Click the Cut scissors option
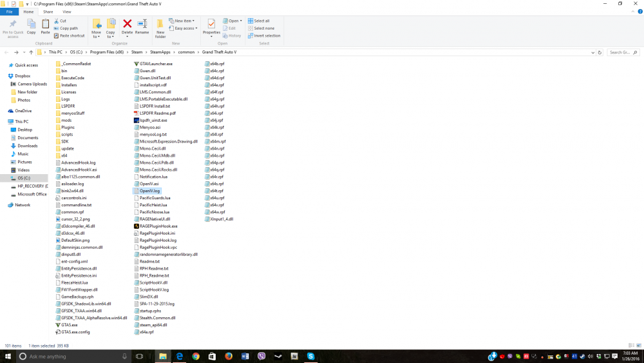Viewport: 644px width, 363px height. pyautogui.click(x=61, y=21)
